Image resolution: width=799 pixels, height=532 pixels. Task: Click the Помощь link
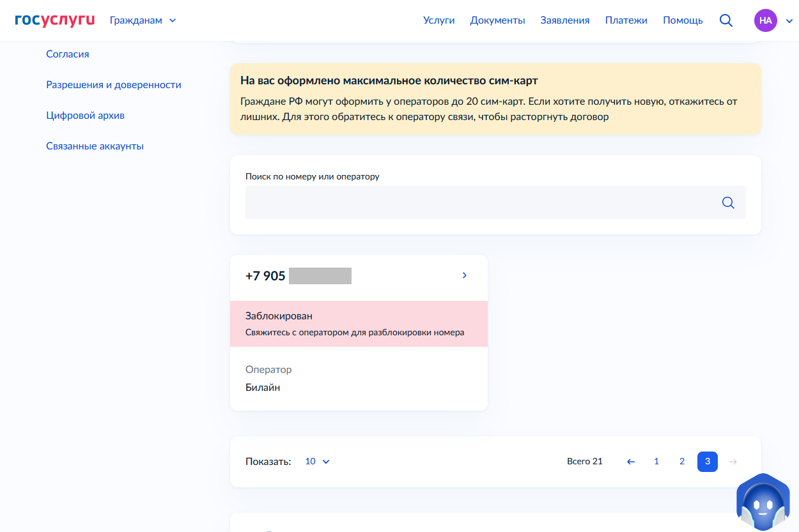coord(683,20)
